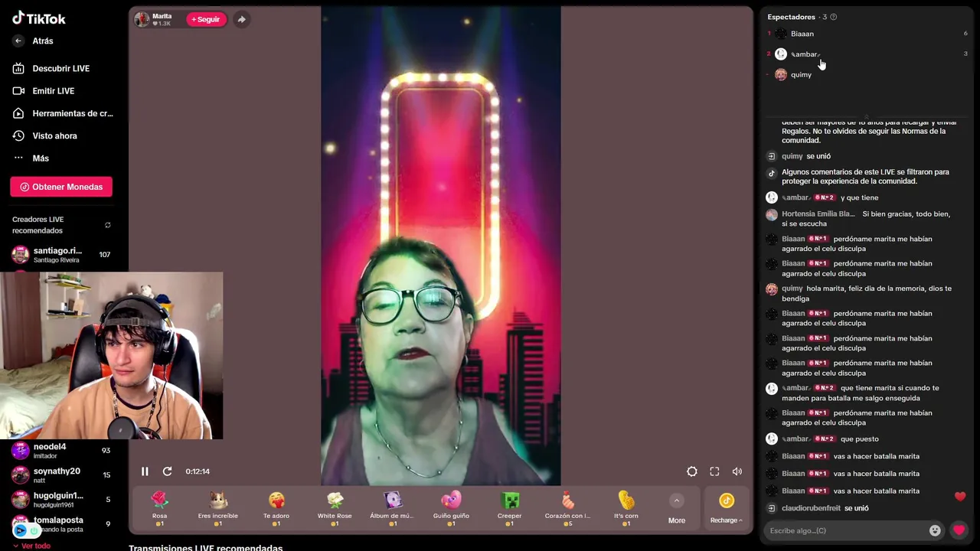Open tomalaposta recommended live stream
The image size is (980, 551).
61,524
